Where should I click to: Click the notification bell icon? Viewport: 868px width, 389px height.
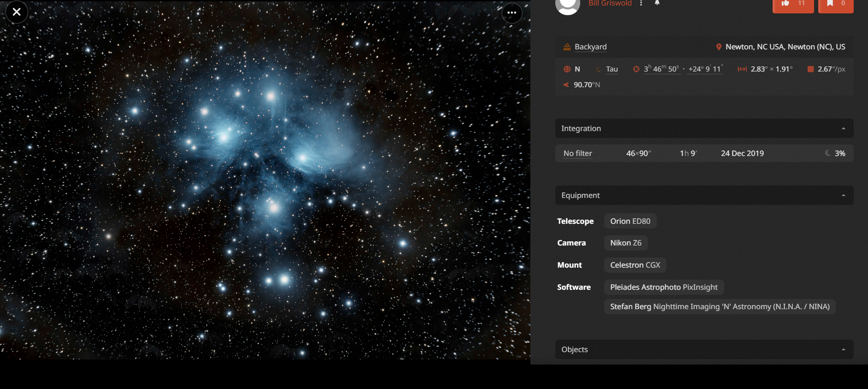tap(657, 3)
